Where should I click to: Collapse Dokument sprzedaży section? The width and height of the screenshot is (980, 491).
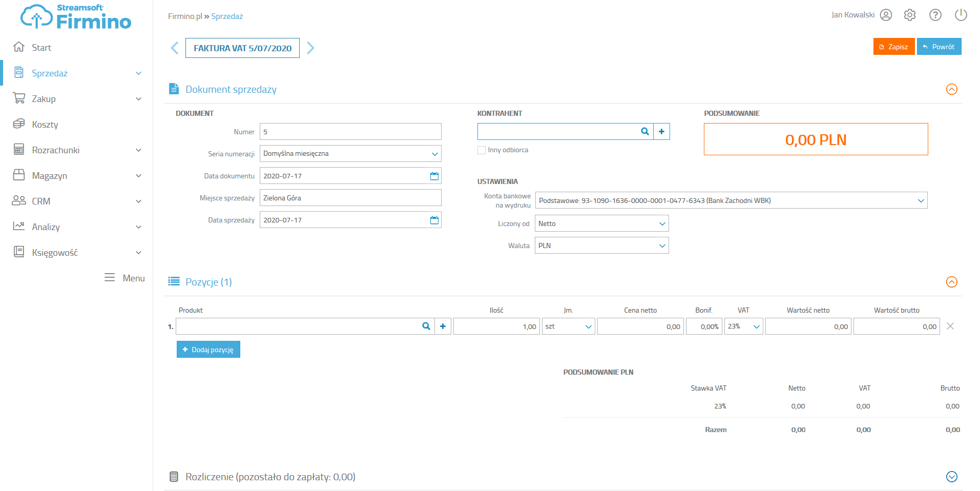coord(952,89)
